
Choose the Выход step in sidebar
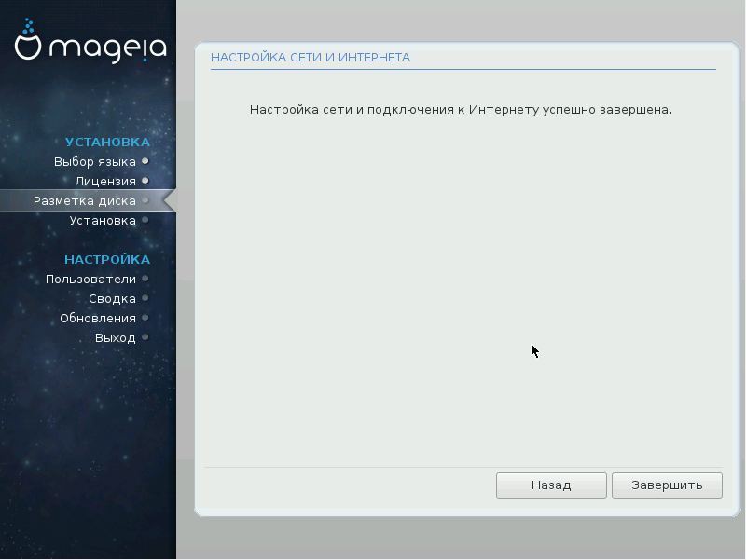click(x=115, y=337)
